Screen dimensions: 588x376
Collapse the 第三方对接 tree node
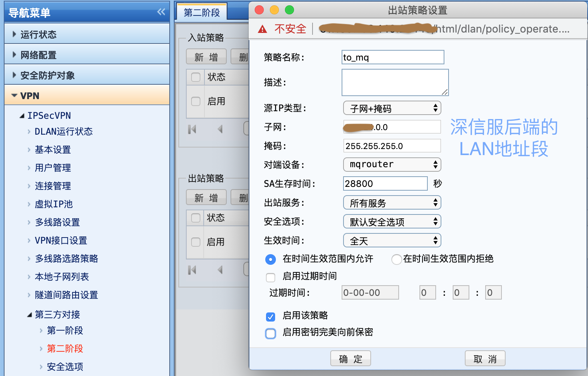29,315
